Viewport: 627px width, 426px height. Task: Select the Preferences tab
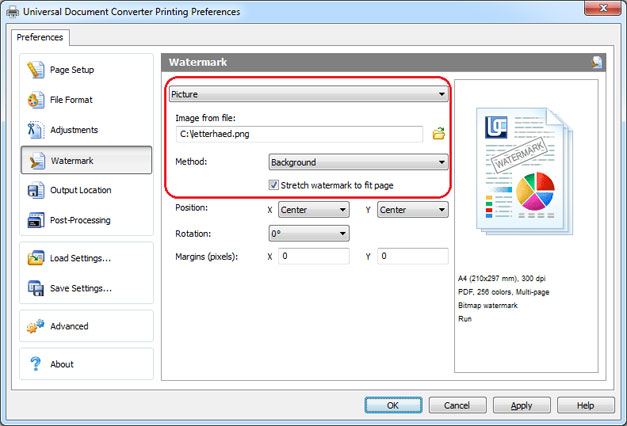click(40, 37)
